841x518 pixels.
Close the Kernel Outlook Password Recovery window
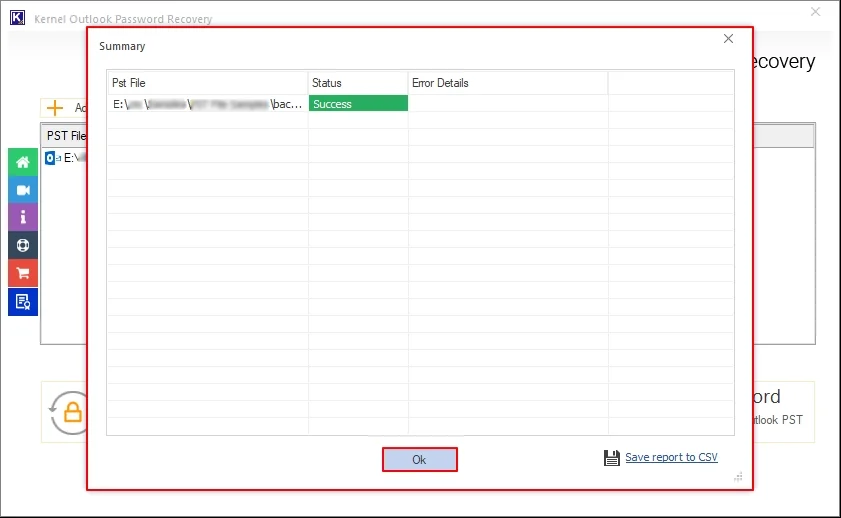(815, 12)
